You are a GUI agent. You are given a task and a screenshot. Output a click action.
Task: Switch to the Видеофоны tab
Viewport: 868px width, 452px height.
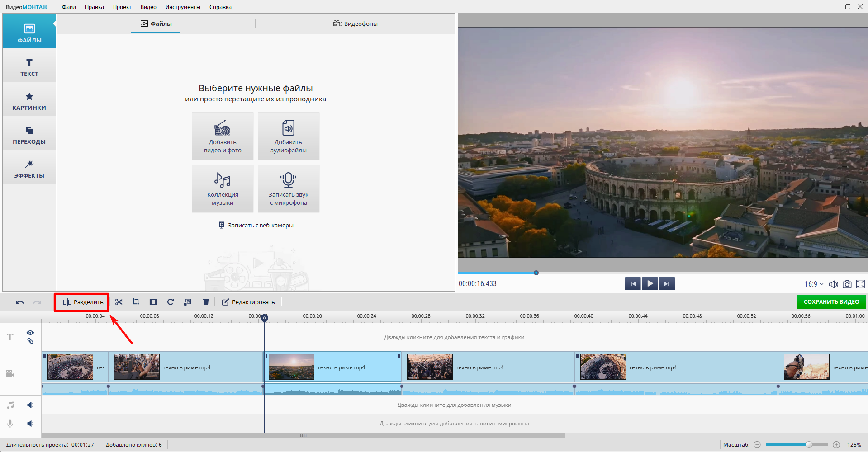click(356, 24)
